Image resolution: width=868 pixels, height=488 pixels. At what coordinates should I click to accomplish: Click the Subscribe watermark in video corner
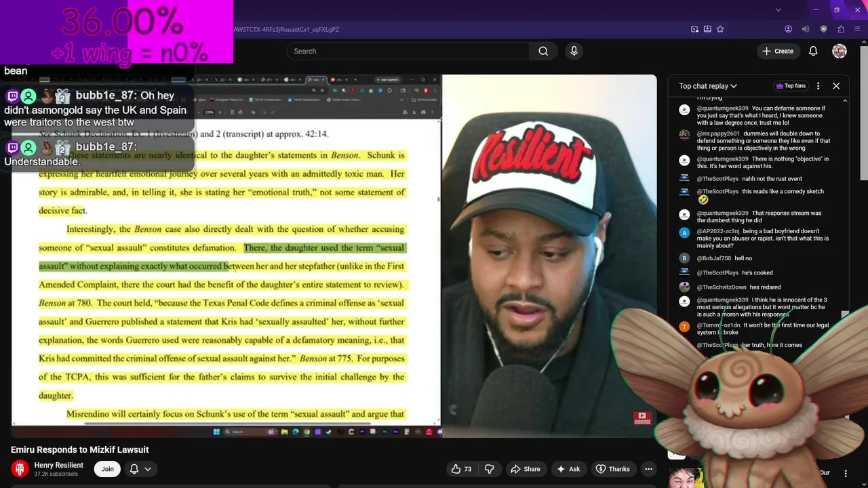pos(642,418)
